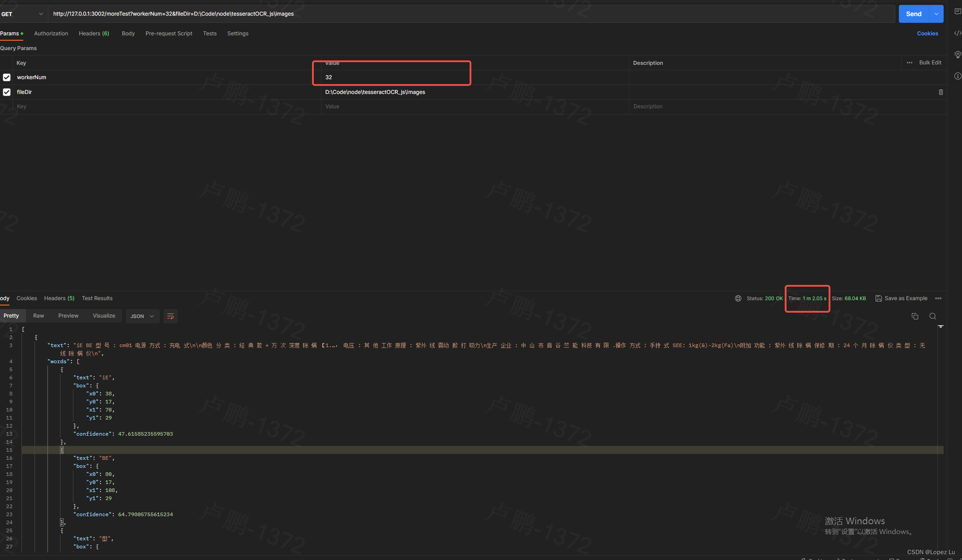Select the Visualize view button
The width and height of the screenshot is (962, 560).
pos(104,316)
